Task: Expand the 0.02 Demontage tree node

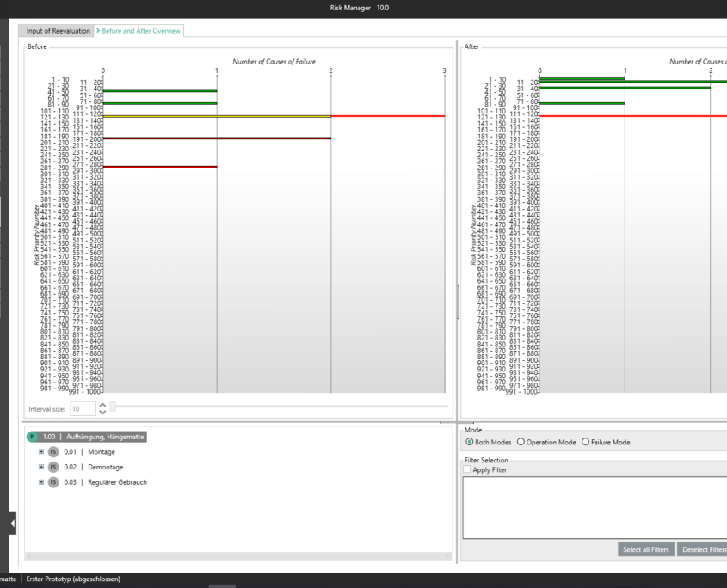Action: (40, 467)
